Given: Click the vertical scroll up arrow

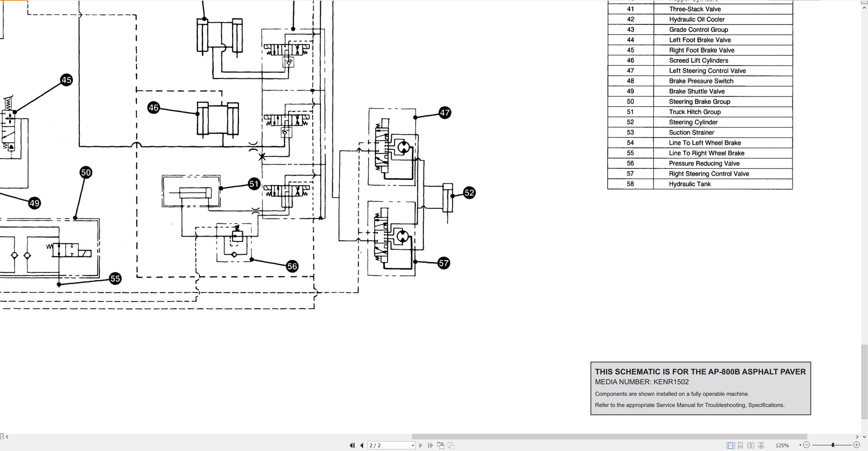Looking at the screenshot, I should 864,7.
